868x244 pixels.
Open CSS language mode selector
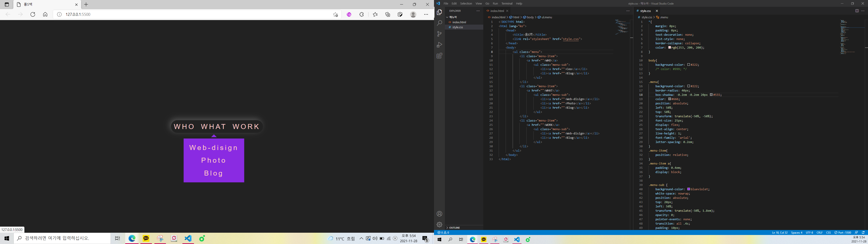click(x=828, y=232)
